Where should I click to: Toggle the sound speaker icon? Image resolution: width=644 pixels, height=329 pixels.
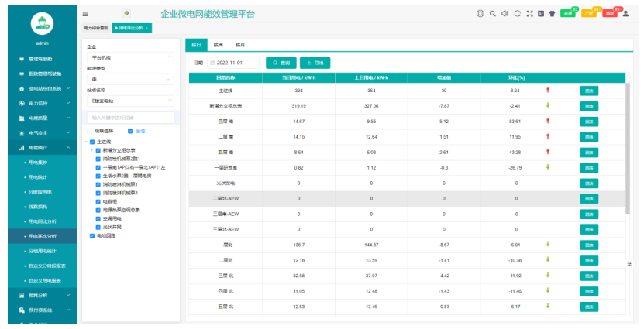click(x=505, y=13)
